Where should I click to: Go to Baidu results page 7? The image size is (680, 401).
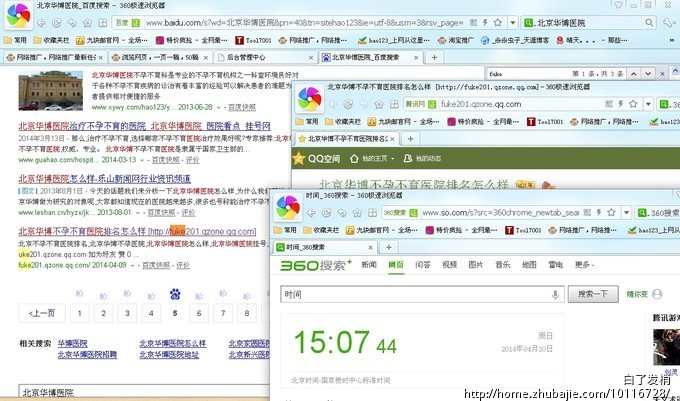[x=223, y=313]
